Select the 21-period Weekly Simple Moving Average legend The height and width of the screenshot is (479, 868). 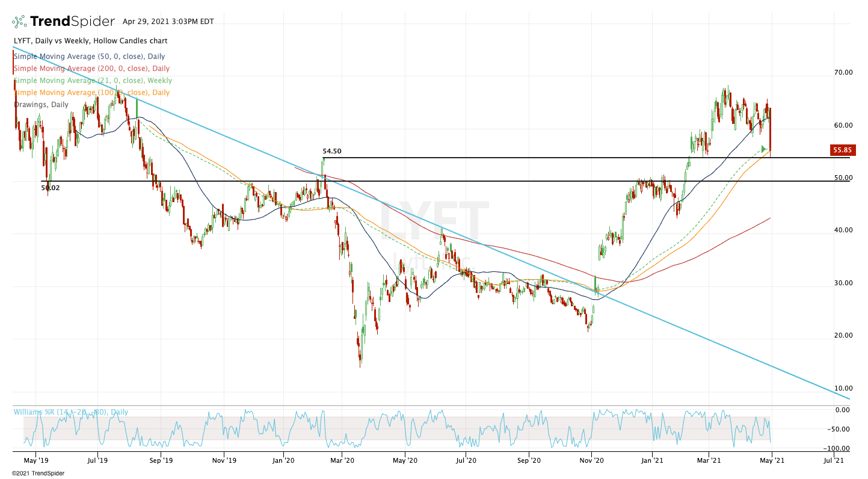click(x=93, y=81)
